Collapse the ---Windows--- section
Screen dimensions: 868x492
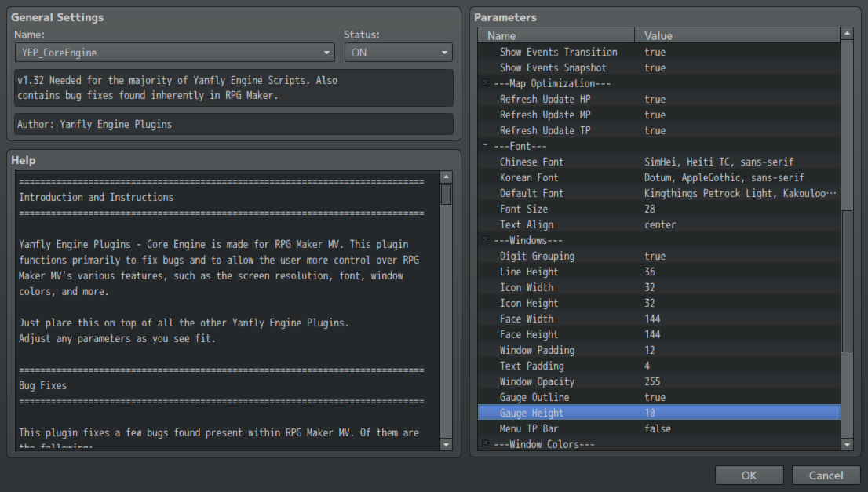(x=486, y=239)
